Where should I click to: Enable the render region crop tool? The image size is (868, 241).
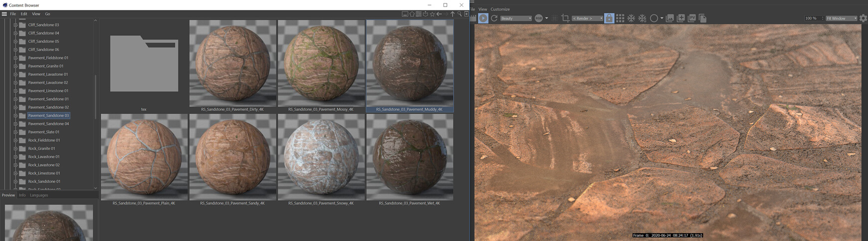[x=565, y=18]
